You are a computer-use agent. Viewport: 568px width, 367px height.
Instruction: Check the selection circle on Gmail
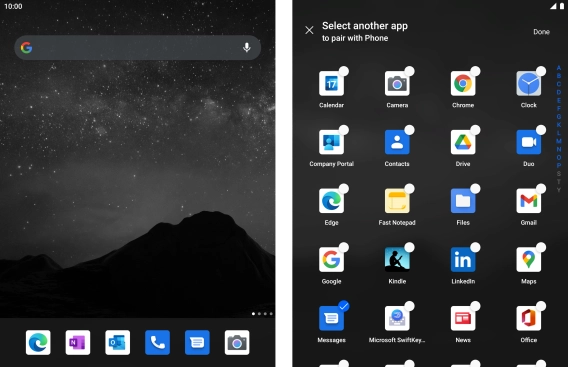coord(541,188)
